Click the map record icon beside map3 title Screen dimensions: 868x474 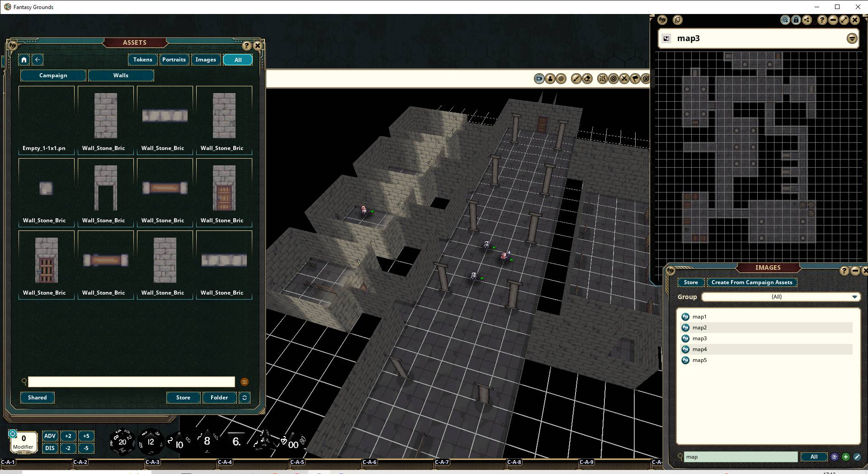click(666, 38)
